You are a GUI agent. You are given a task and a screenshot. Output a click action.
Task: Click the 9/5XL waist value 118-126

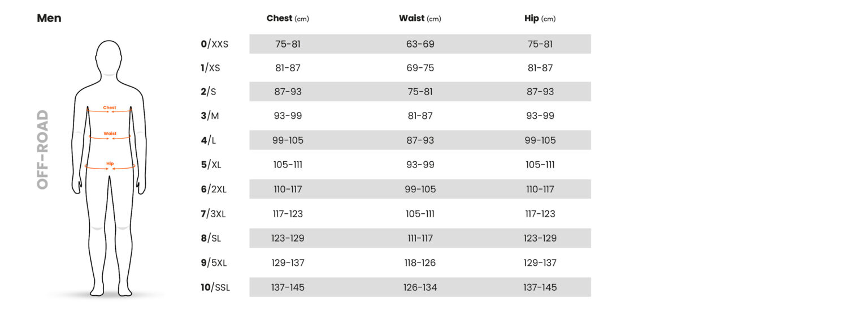[420, 263]
